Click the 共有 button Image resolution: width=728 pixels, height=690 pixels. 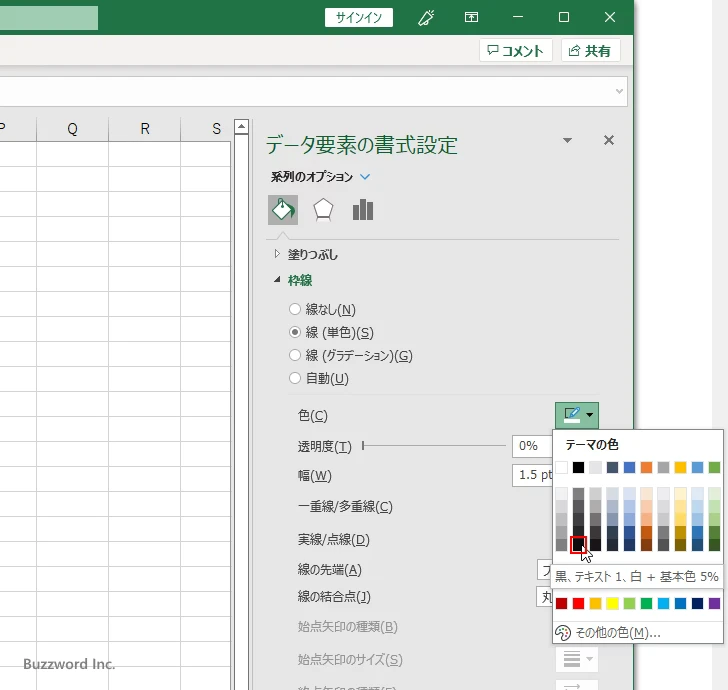(x=591, y=50)
